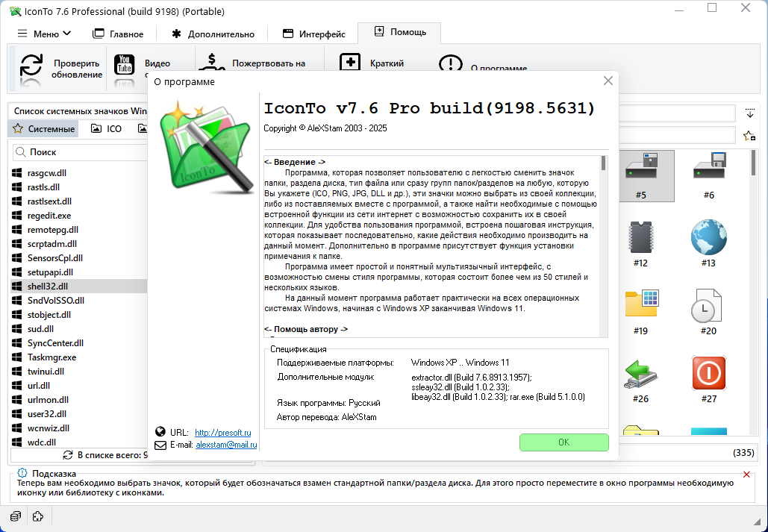Viewport: 768px width, 532px height.
Task: Select shell32.dll in the list
Action: (78, 286)
